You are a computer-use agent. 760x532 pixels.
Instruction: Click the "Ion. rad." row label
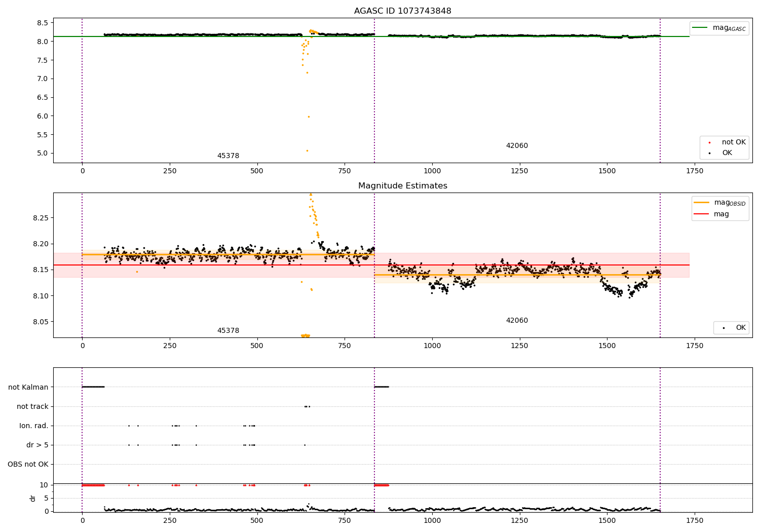[x=34, y=426]
